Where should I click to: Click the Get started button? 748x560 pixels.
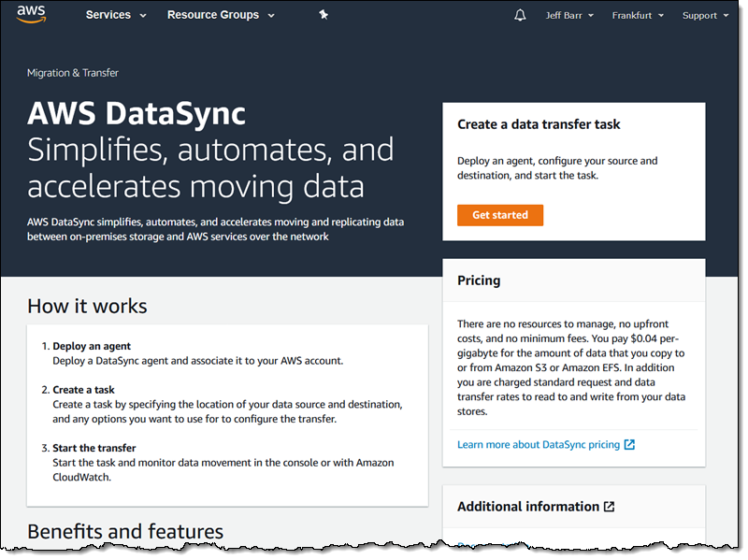coord(500,215)
